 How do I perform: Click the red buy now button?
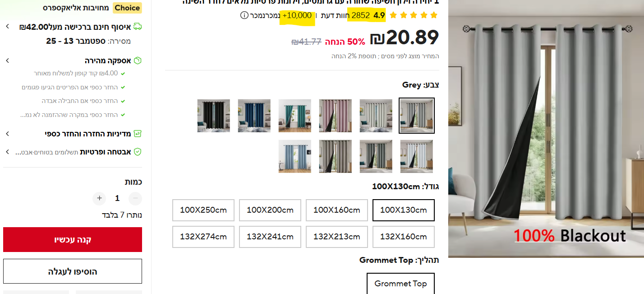coord(73,239)
